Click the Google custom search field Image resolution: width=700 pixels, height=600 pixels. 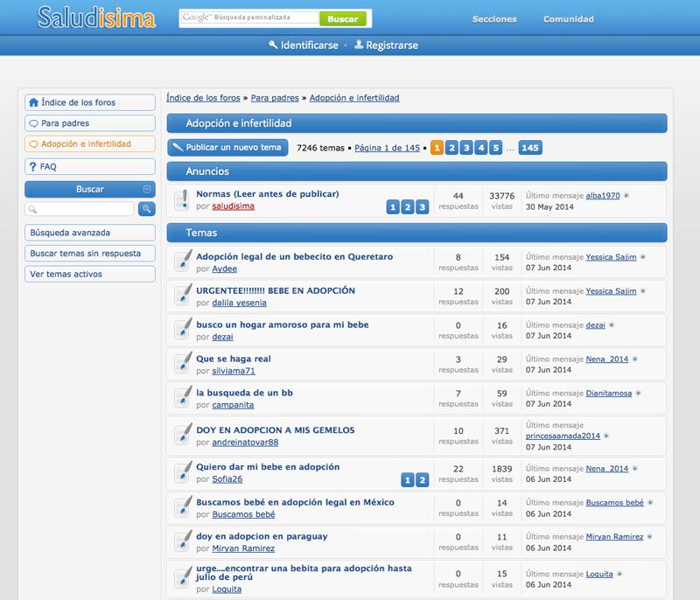click(x=247, y=17)
